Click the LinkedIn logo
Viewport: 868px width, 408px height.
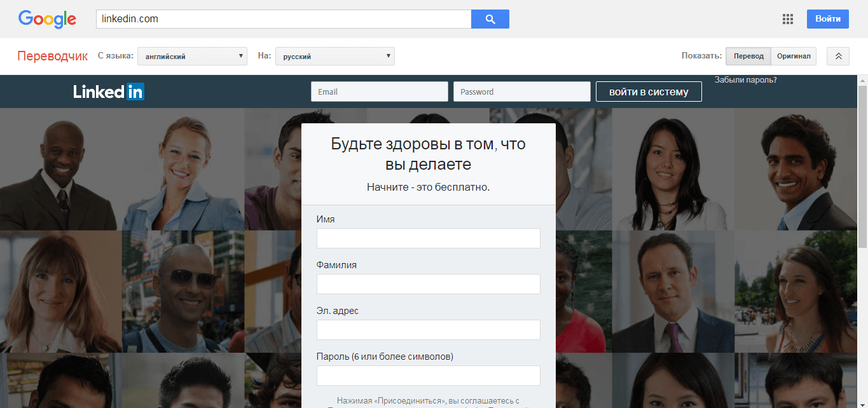(x=109, y=92)
